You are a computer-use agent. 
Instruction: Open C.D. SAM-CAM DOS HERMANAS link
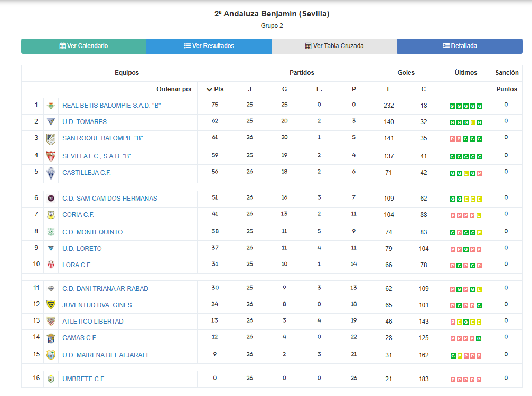pyautogui.click(x=110, y=199)
